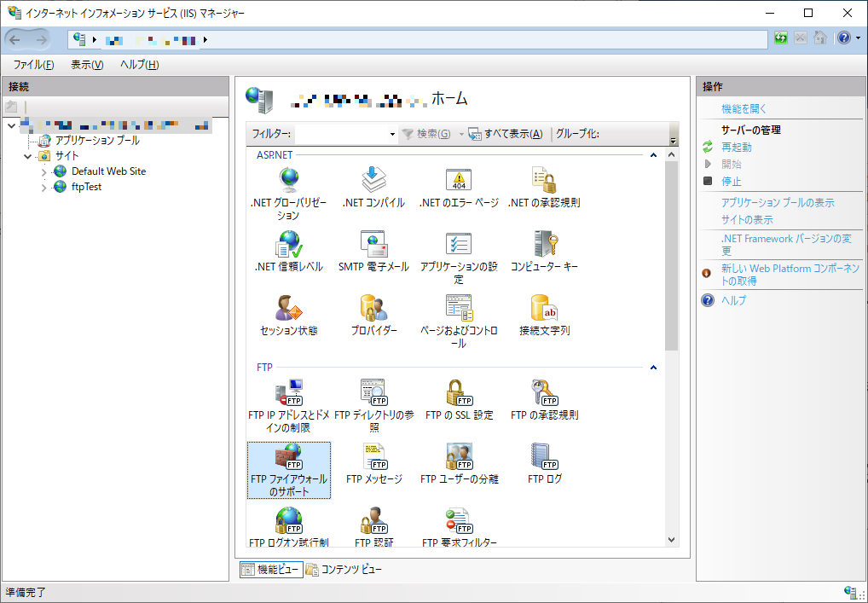Open FTP 認証 feature icon
Image resolution: width=868 pixels, height=603 pixels.
pos(373,526)
